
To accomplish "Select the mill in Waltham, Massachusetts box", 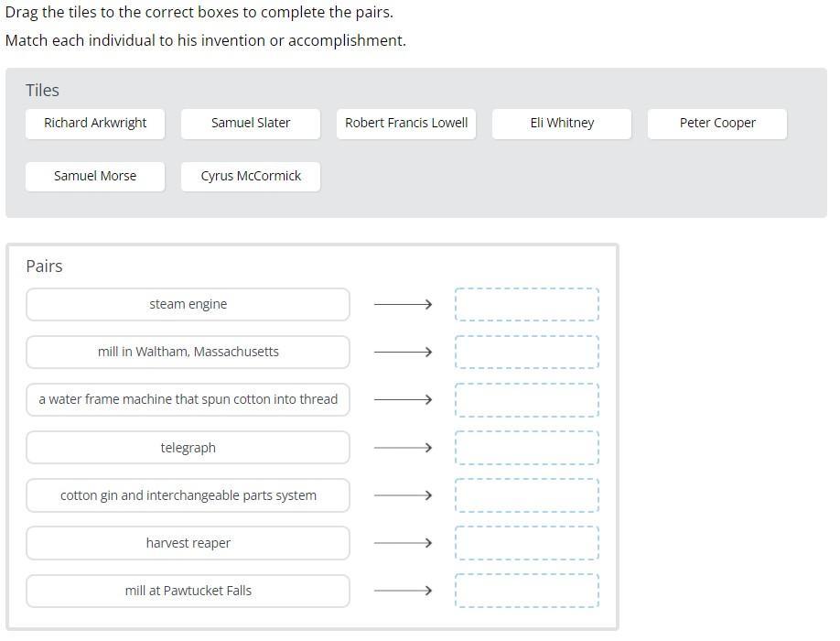I will 188,352.
